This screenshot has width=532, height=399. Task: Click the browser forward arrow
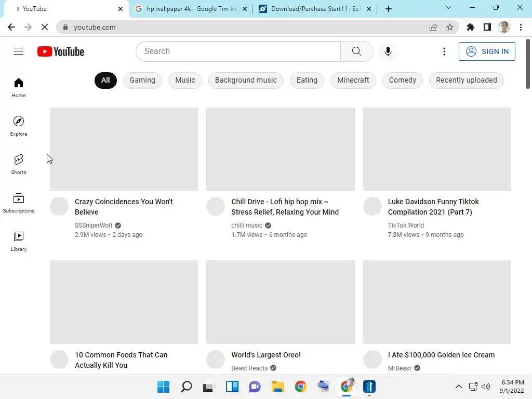click(28, 27)
